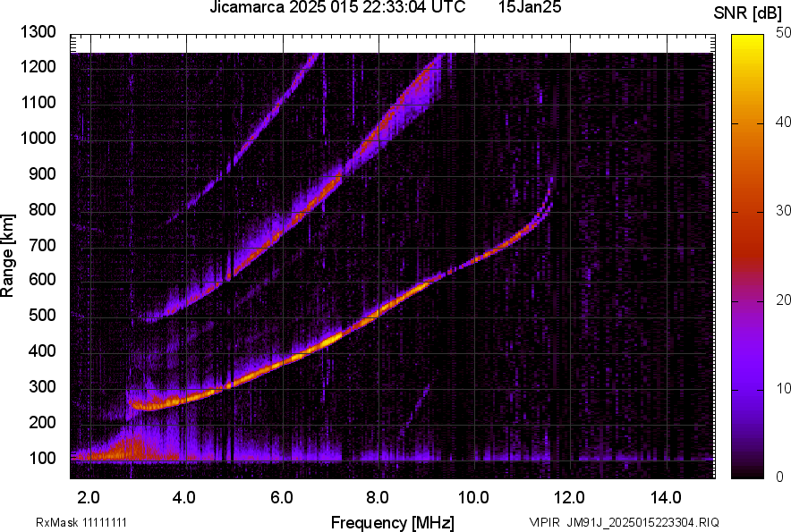Click the range axis tick '100'
Viewport: 791px width, 532px height.
click(42, 458)
